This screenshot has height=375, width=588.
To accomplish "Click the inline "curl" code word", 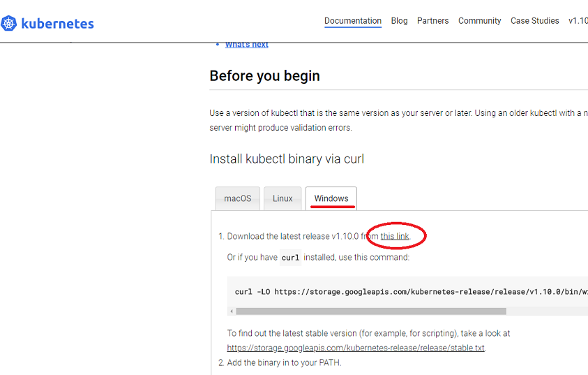I will (291, 258).
